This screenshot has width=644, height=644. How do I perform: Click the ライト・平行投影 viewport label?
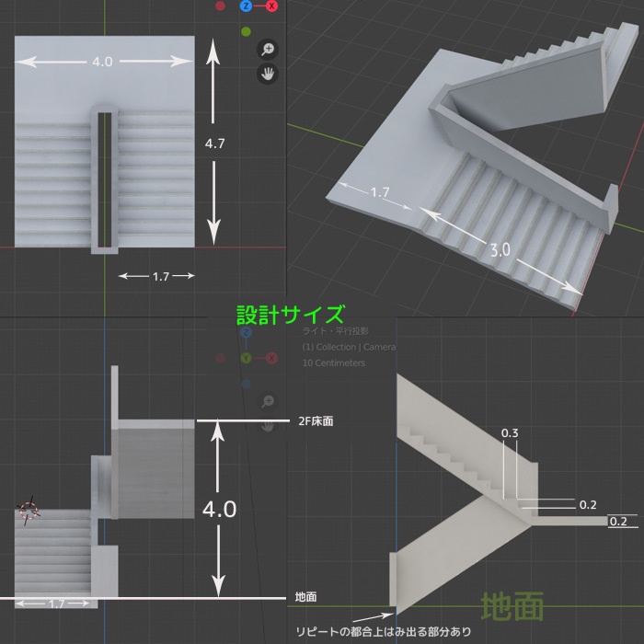336,330
